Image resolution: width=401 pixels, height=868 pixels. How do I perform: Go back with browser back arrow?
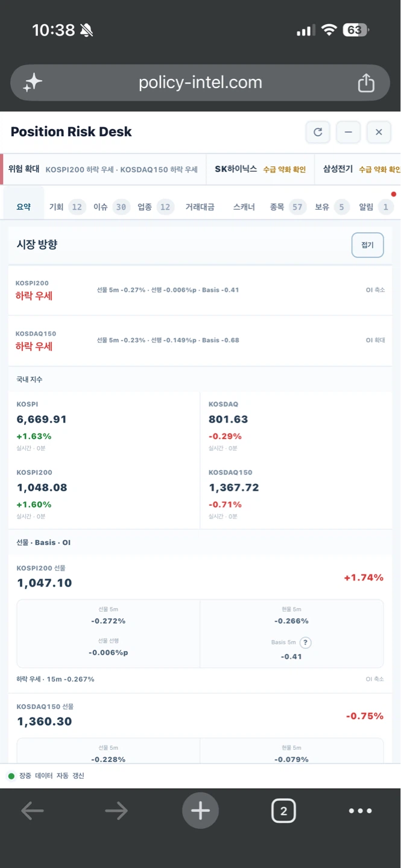(x=33, y=811)
